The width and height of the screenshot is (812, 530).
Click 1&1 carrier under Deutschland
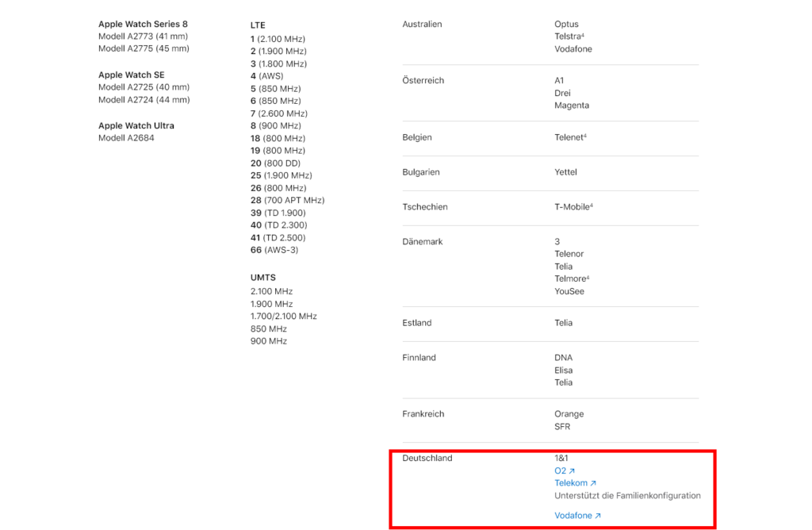561,458
